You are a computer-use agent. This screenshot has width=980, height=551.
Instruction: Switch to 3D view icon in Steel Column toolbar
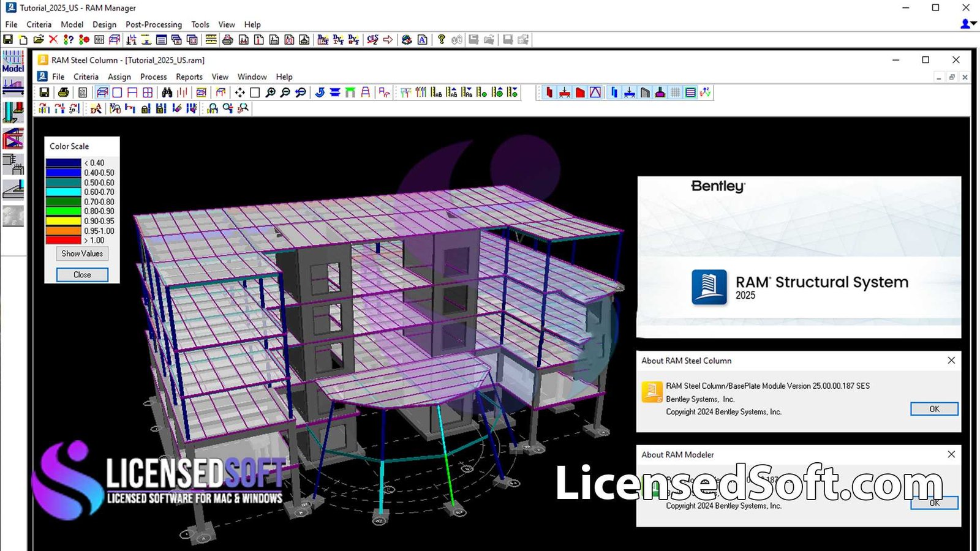[102, 92]
